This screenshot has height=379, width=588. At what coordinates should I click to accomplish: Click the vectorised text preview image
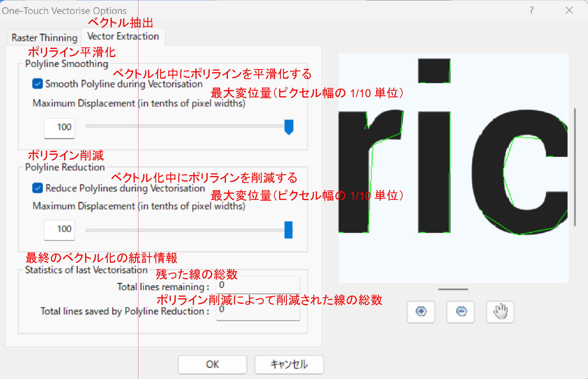(453, 168)
